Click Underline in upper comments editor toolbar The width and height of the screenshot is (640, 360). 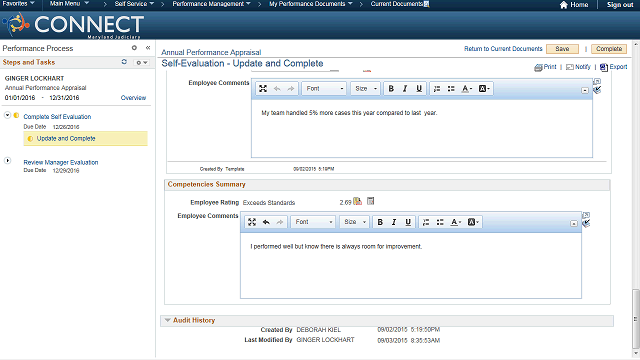pos(419,89)
